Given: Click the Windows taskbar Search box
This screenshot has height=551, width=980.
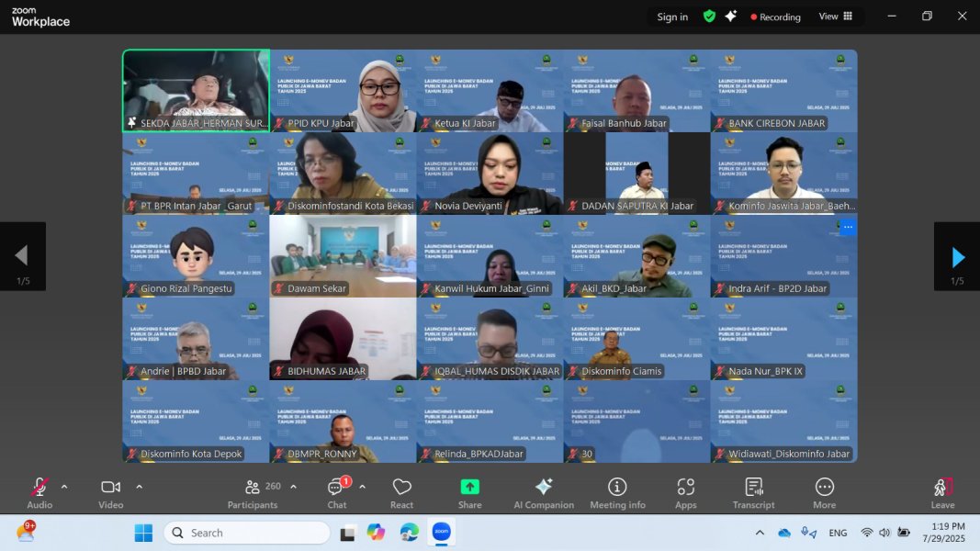Looking at the screenshot, I should pos(246,533).
